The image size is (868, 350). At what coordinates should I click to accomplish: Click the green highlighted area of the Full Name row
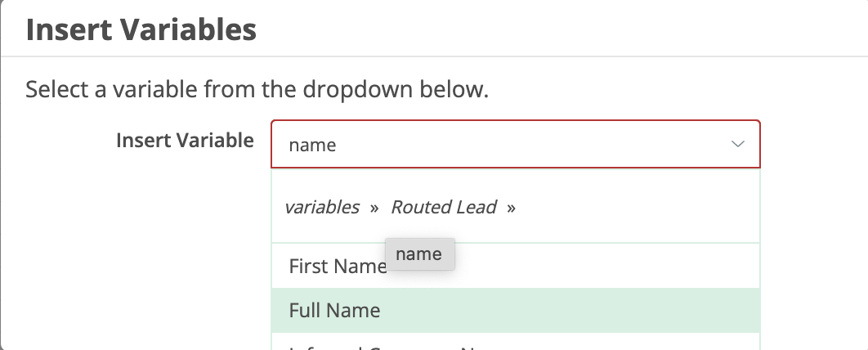point(572,310)
